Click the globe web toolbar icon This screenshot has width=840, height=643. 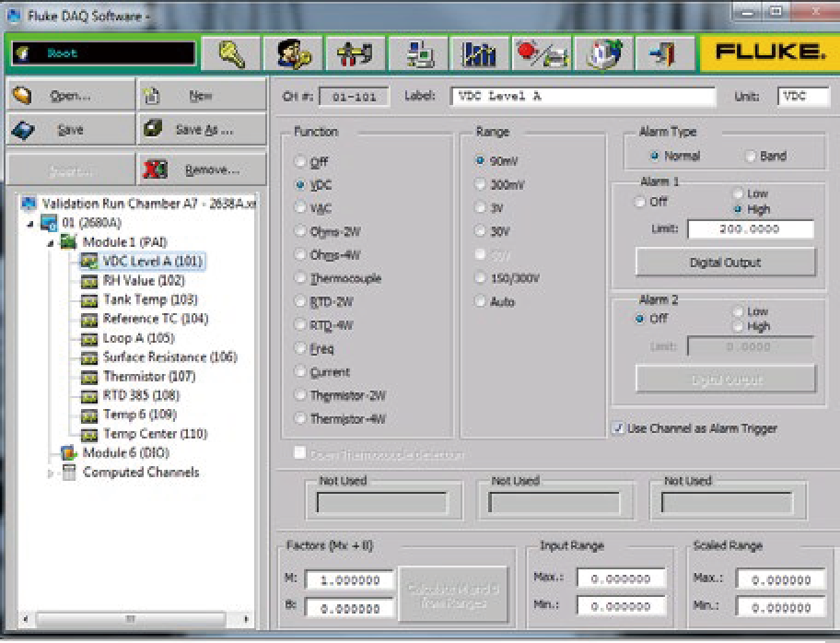tap(604, 53)
